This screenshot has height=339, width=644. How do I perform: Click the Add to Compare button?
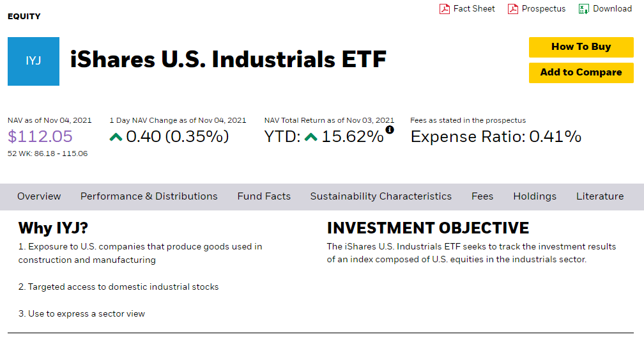pyautogui.click(x=581, y=72)
